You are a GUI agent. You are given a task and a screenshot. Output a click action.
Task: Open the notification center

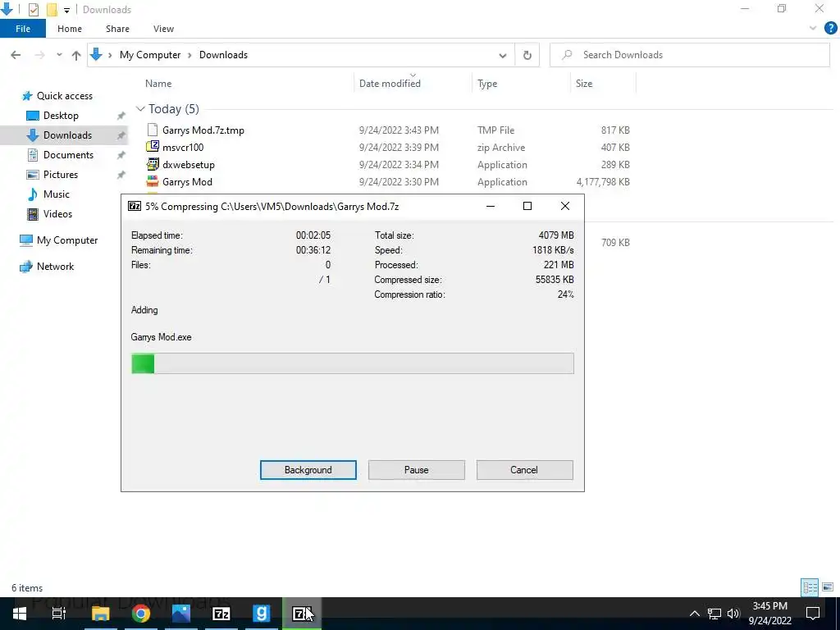pos(813,614)
